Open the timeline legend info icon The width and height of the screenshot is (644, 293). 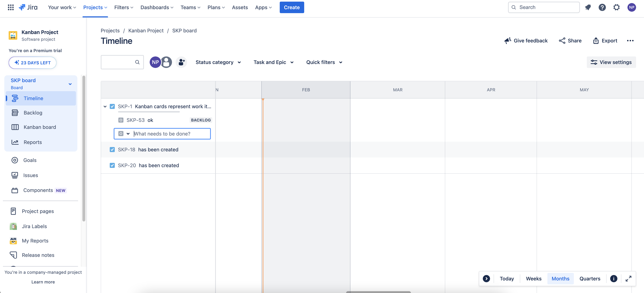click(613, 278)
